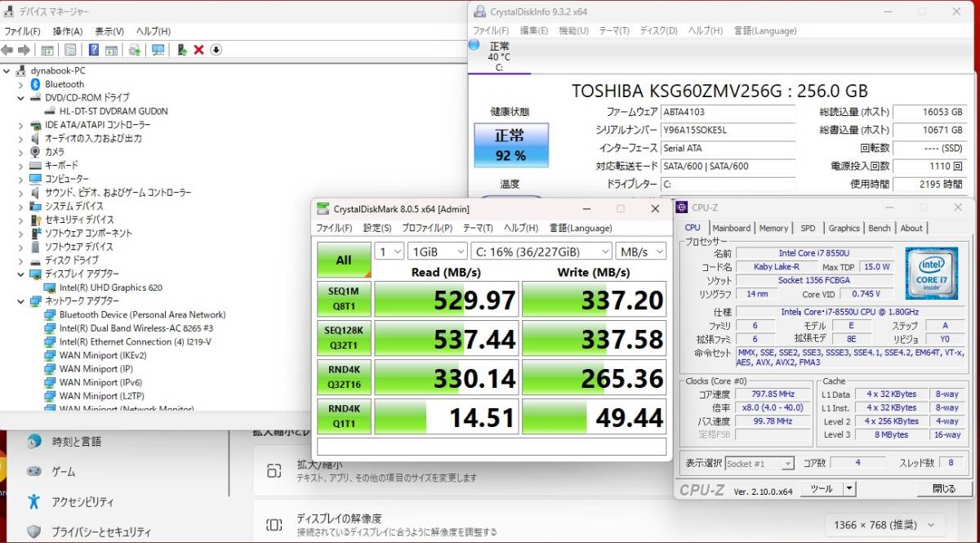Select Intel(R) Dual Band Wireless-AC 8265 #3
The image size is (980, 543).
(136, 328)
